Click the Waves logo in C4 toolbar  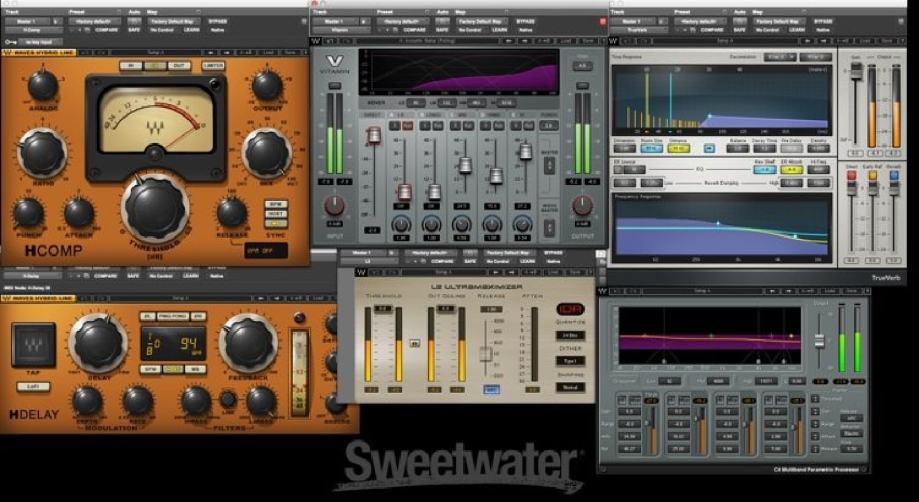pos(602,291)
